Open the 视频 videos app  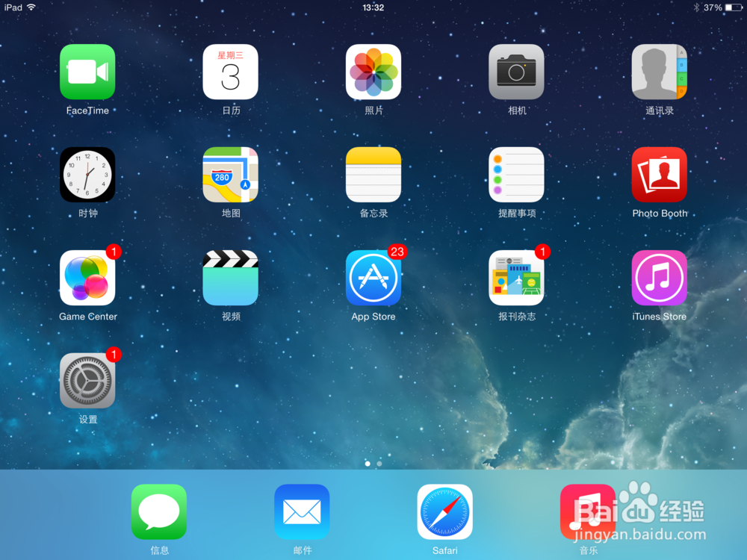pyautogui.click(x=231, y=278)
